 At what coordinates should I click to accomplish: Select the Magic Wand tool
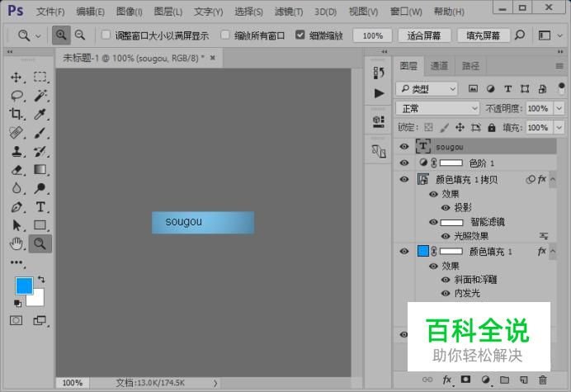(x=40, y=96)
